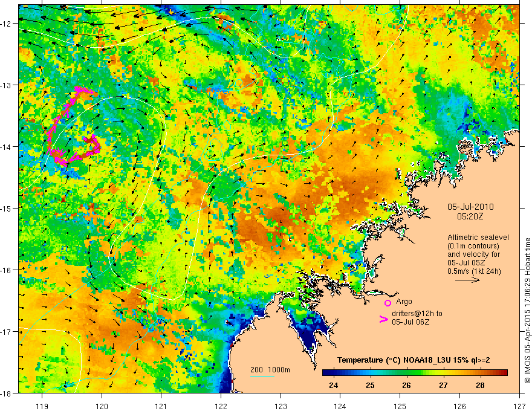The height and width of the screenshot is (411, 532).
Task: Click the latitude axis label '-18'
Action: pos(6,393)
